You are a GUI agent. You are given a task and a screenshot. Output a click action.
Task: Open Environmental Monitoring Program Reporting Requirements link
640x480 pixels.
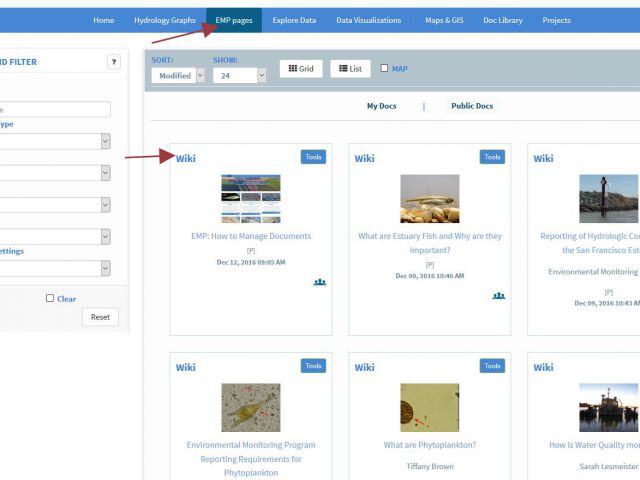[251, 459]
